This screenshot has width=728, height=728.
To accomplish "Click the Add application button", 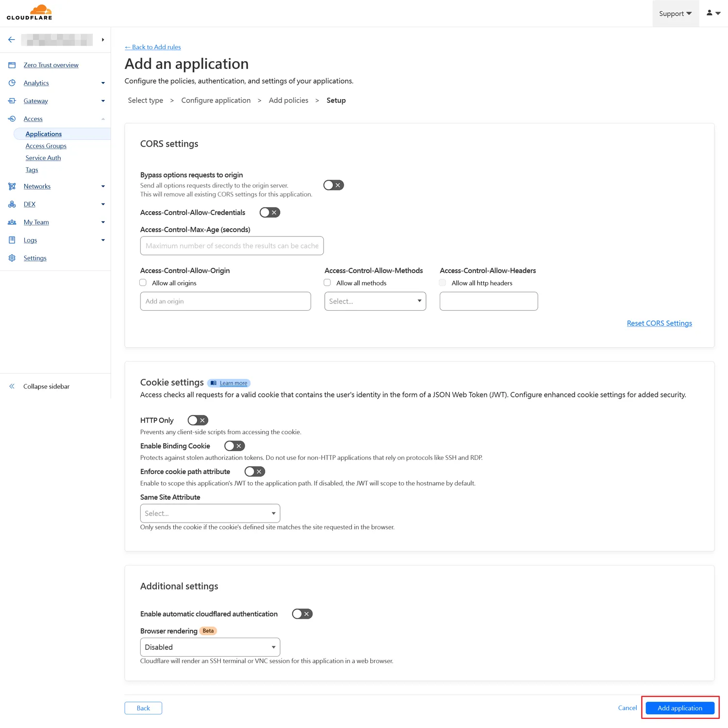I will point(679,708).
